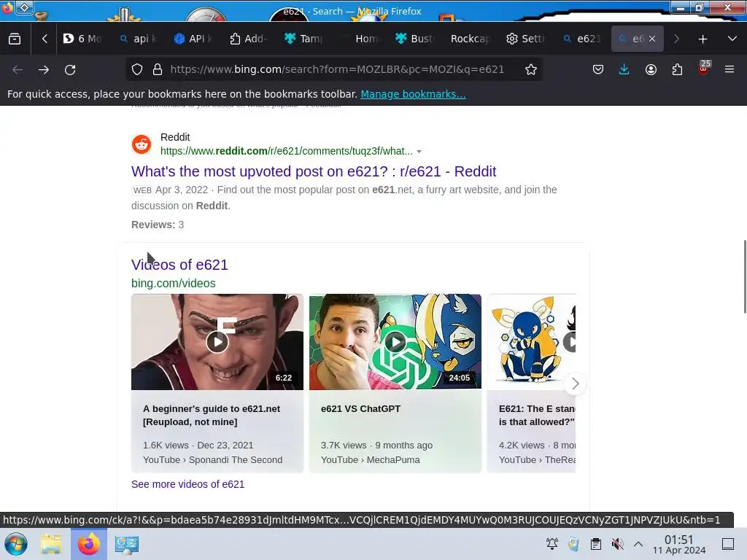Open the Start menu orb
Screen dimensions: 747x560
pyautogui.click(x=16, y=544)
